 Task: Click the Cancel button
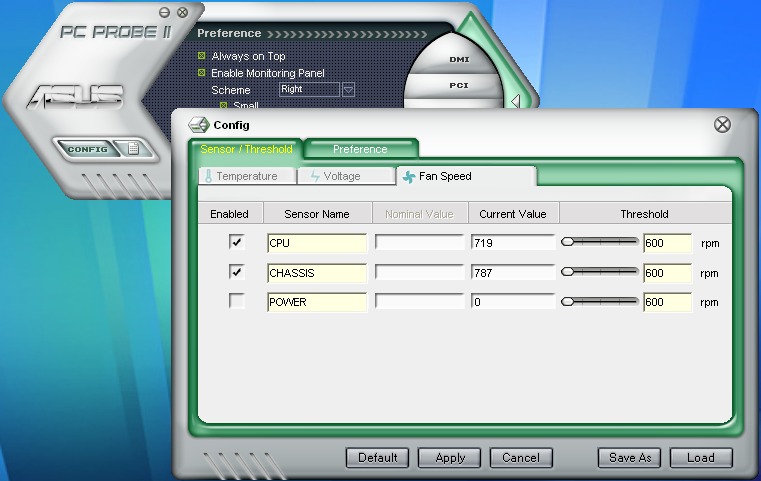tap(521, 458)
